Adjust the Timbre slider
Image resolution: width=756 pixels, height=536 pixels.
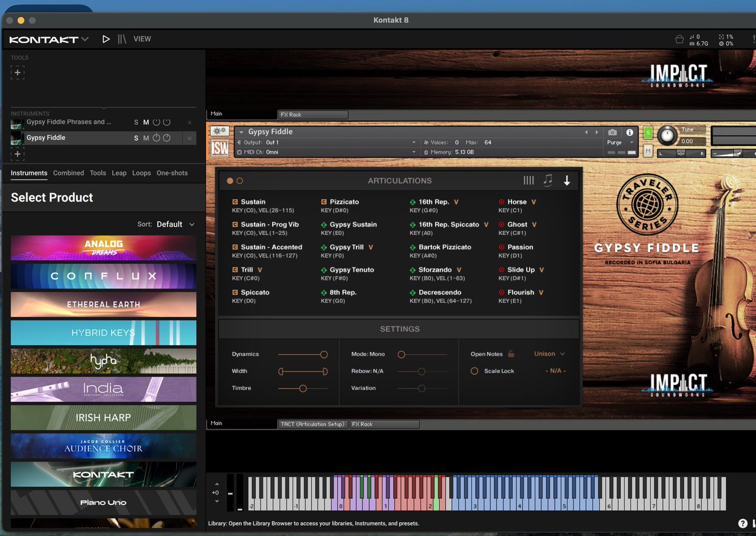click(303, 389)
